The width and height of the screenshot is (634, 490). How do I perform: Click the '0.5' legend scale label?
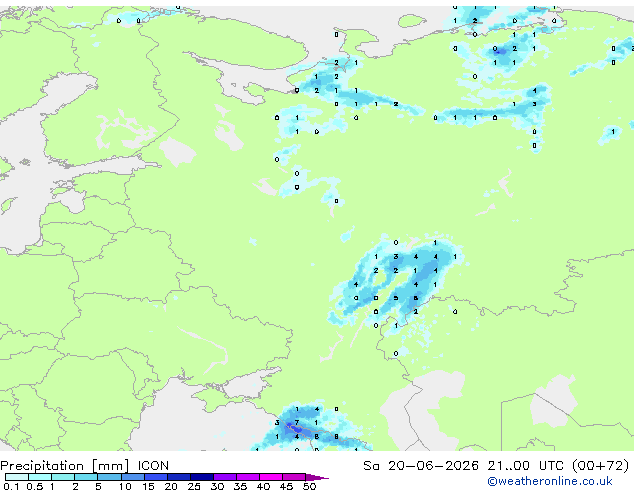34,486
